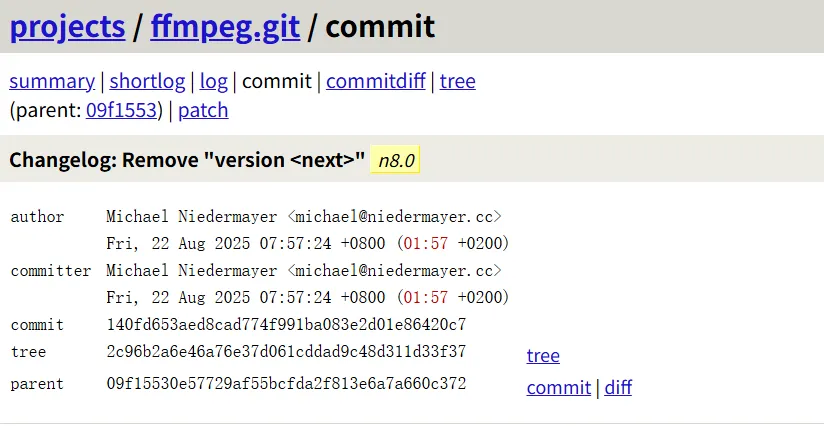Image resolution: width=824 pixels, height=426 pixels.
Task: Open the diff link for parent
Action: coord(618,387)
